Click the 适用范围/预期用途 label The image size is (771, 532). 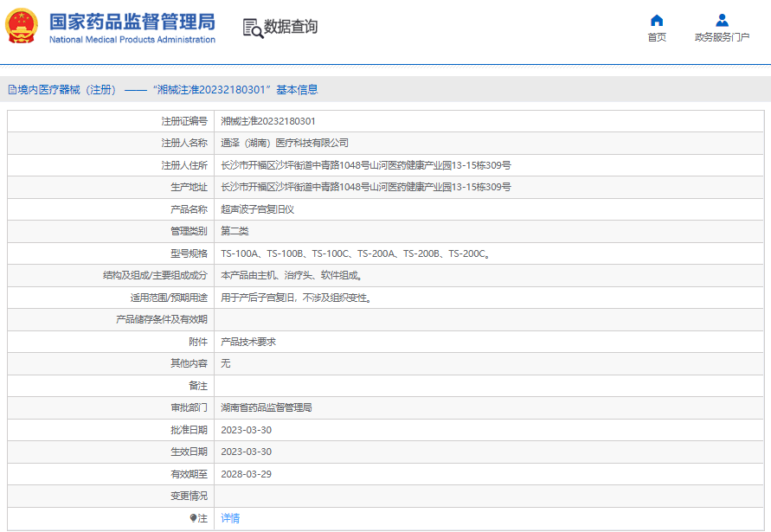pyautogui.click(x=169, y=298)
